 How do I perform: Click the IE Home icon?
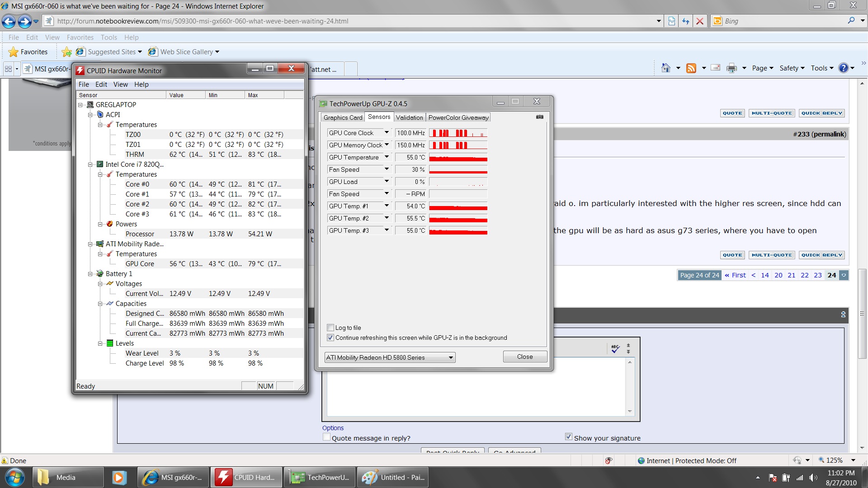pos(665,68)
